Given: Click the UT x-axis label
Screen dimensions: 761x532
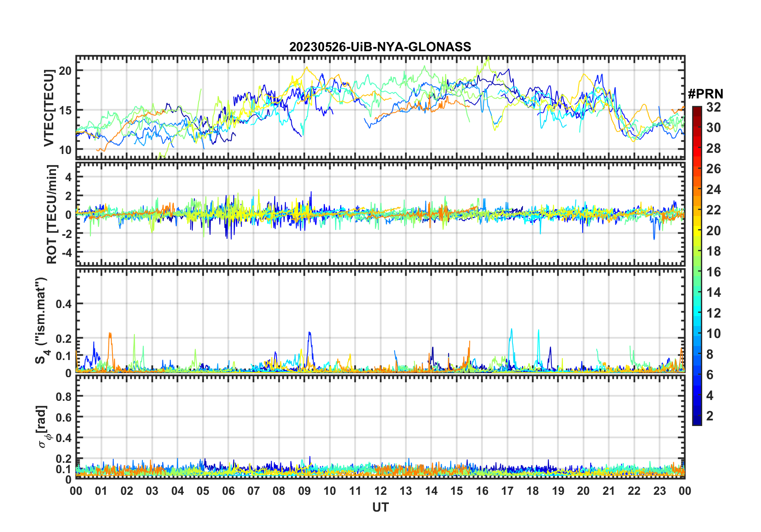Looking at the screenshot, I should (380, 507).
